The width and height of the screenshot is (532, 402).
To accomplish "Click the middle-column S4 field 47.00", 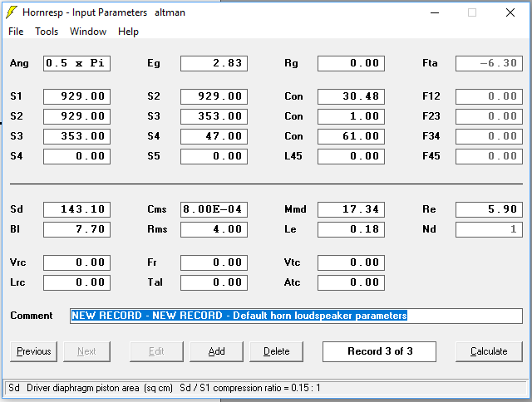I will coord(214,136).
